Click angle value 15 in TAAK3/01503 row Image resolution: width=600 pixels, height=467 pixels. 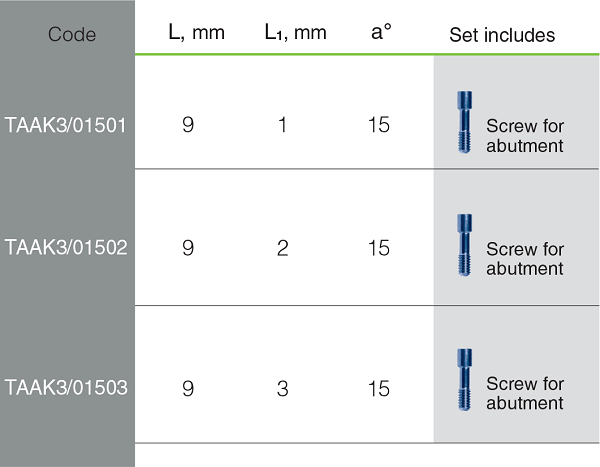coord(379,389)
